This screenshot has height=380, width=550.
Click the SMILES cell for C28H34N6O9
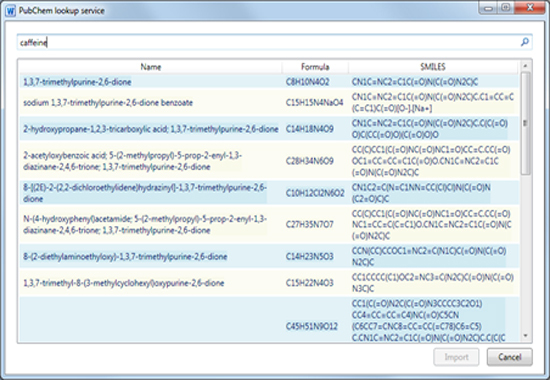click(431, 161)
